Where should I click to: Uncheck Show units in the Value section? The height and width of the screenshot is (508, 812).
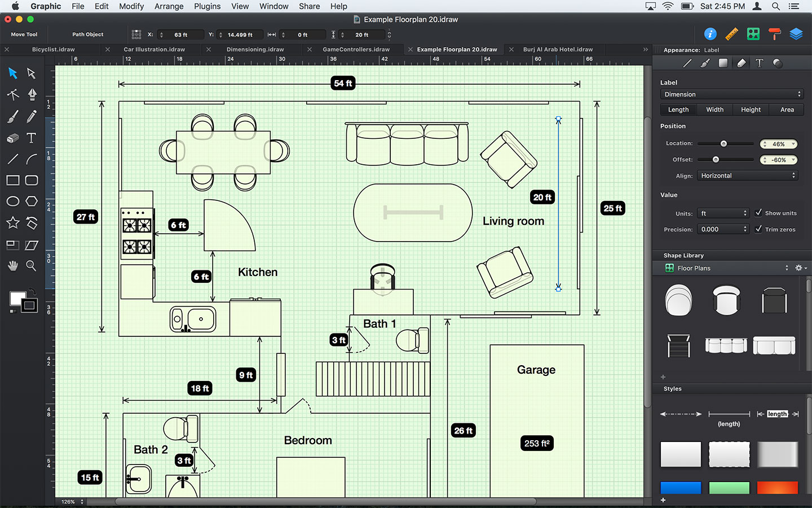pos(758,213)
